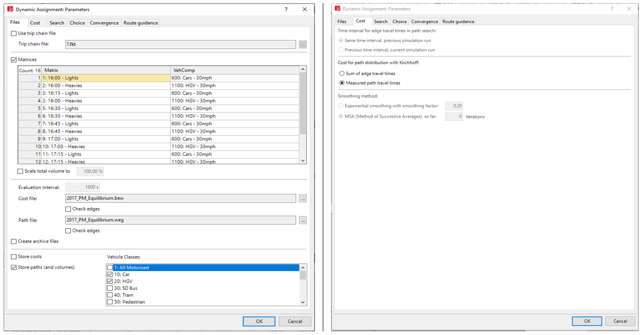This screenshot has height=335, width=644.
Task: Check the 30: SD Bus vehicle class
Action: click(109, 289)
